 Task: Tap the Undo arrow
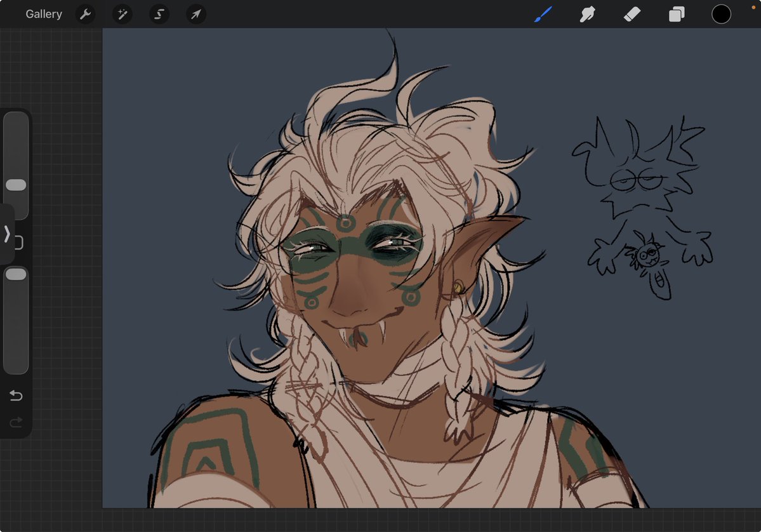[16, 396]
